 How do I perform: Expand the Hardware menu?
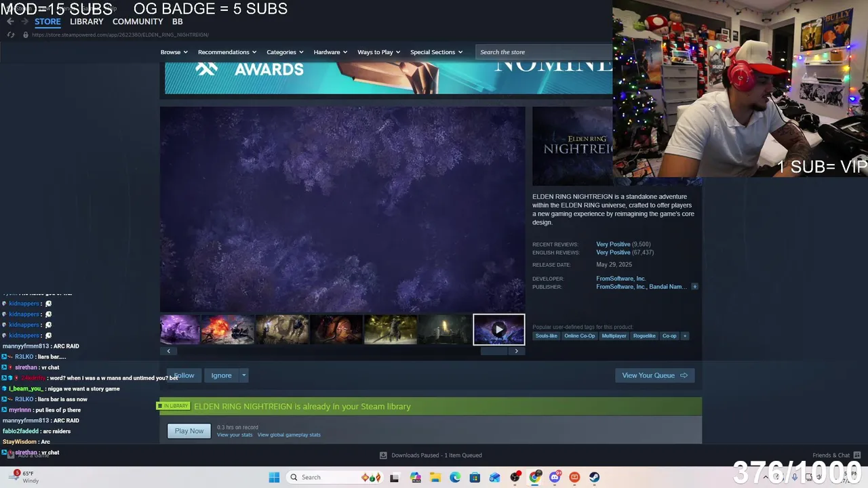click(x=330, y=52)
